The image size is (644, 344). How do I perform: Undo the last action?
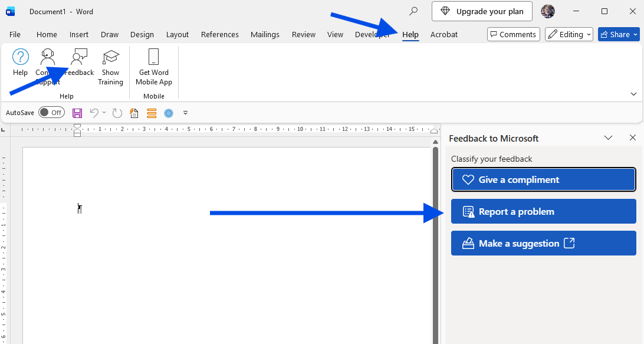point(94,113)
